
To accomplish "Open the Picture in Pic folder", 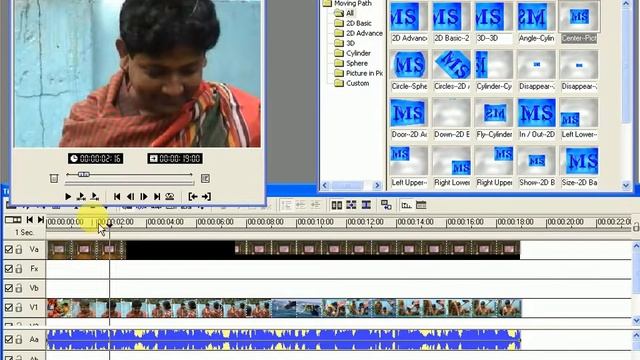I will [358, 73].
